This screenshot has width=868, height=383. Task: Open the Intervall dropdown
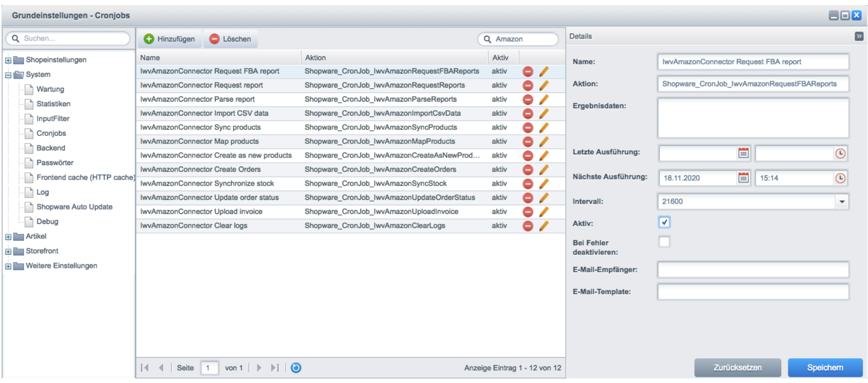coord(842,202)
